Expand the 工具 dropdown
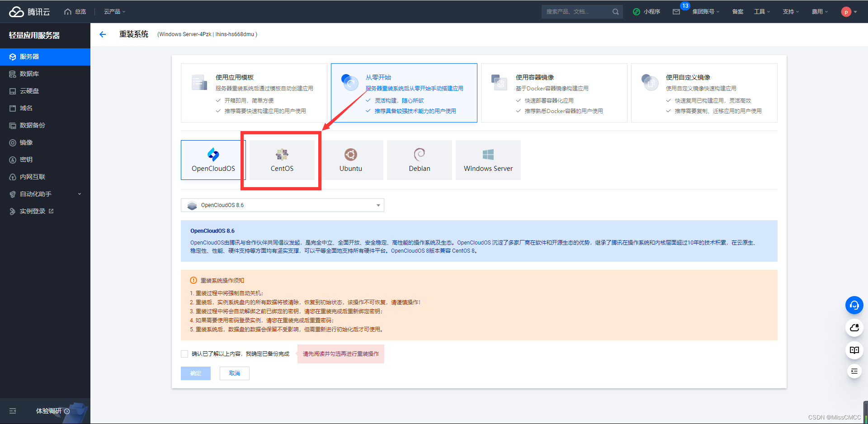This screenshot has height=424, width=868. [x=762, y=12]
